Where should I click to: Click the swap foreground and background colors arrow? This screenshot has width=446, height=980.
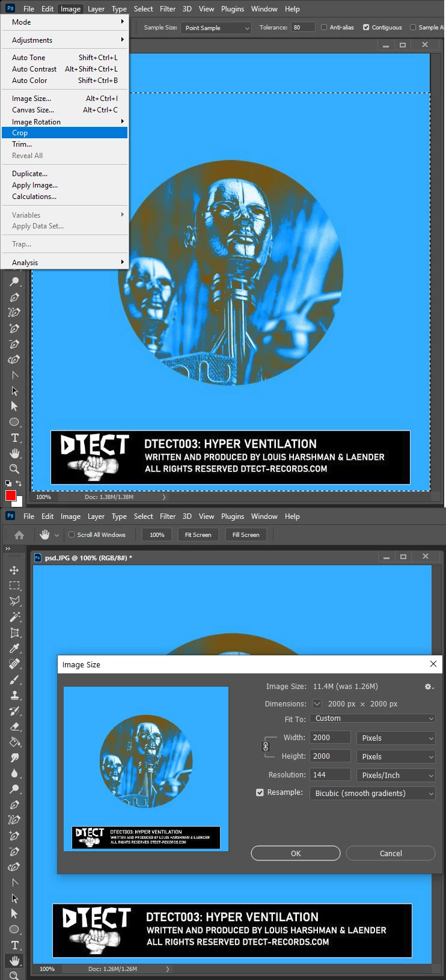click(x=19, y=483)
